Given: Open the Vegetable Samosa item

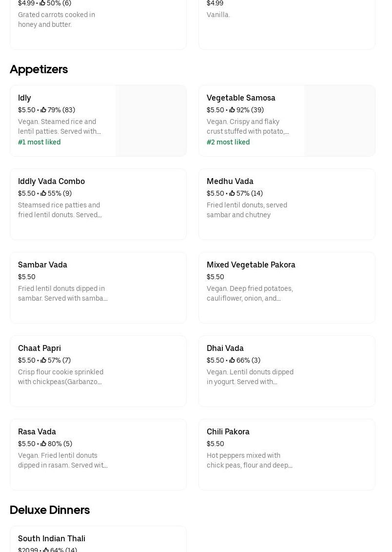Looking at the screenshot, I should click(241, 98).
